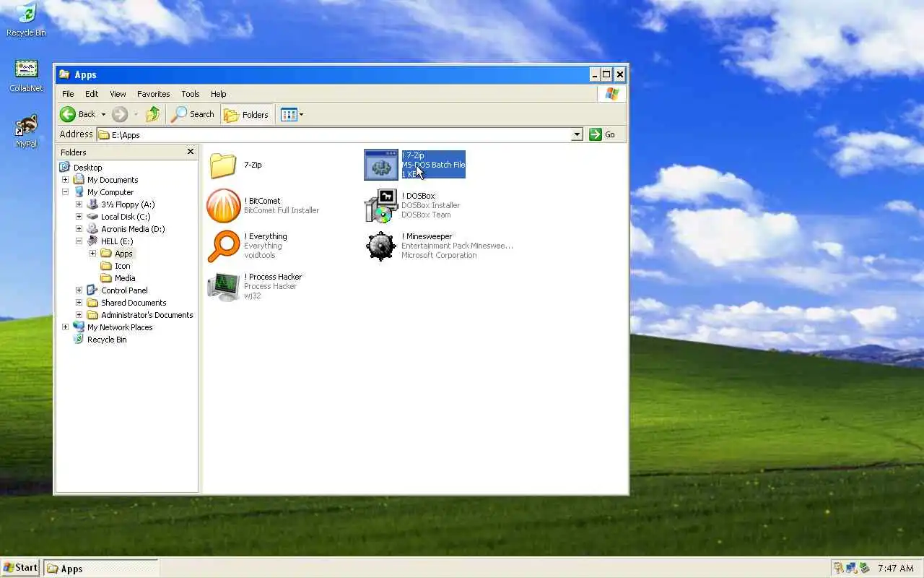Click the E:\Apps address field

[334, 134]
